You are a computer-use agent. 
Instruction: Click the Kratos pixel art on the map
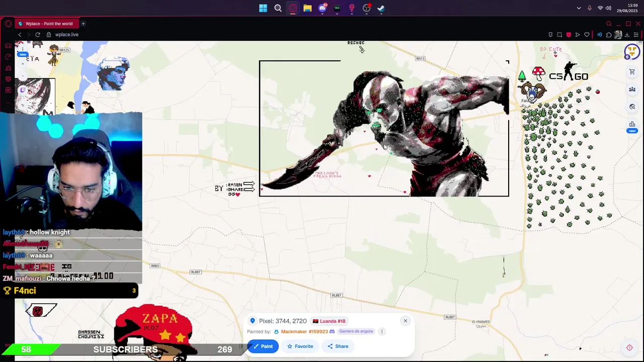(384, 129)
